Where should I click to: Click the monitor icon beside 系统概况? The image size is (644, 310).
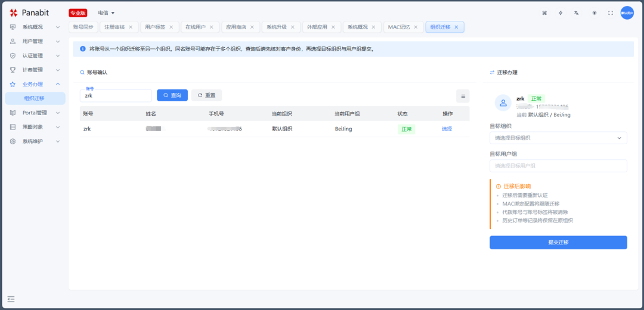[13, 27]
